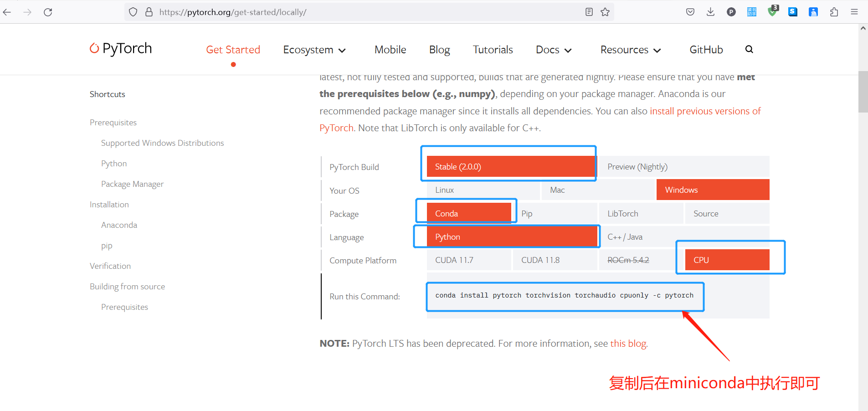Click the vertical scrollbar thumb

(863, 91)
